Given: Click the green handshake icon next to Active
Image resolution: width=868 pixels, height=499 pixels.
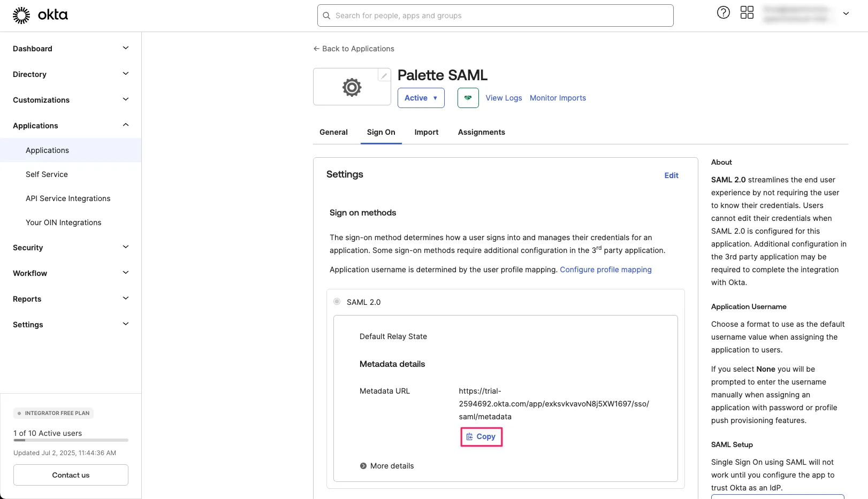Looking at the screenshot, I should coord(468,98).
